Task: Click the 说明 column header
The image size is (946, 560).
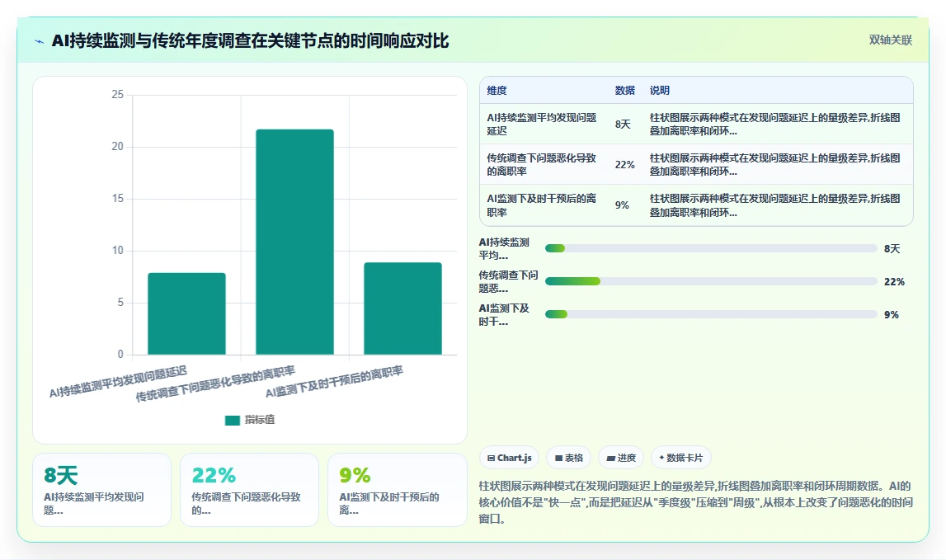Action: (x=660, y=91)
